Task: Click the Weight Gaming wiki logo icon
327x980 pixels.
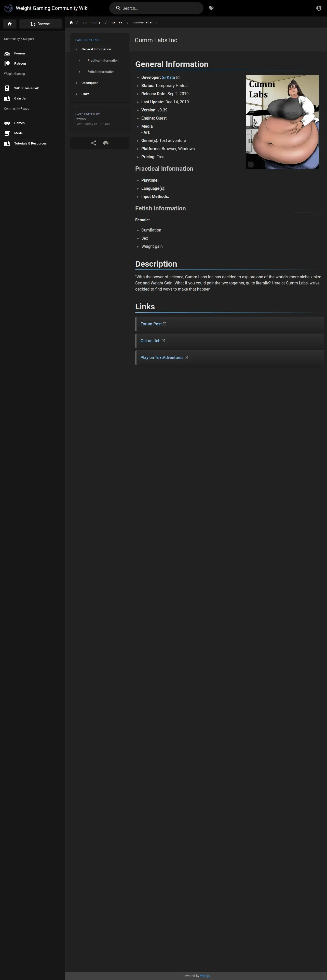Action: [x=8, y=8]
